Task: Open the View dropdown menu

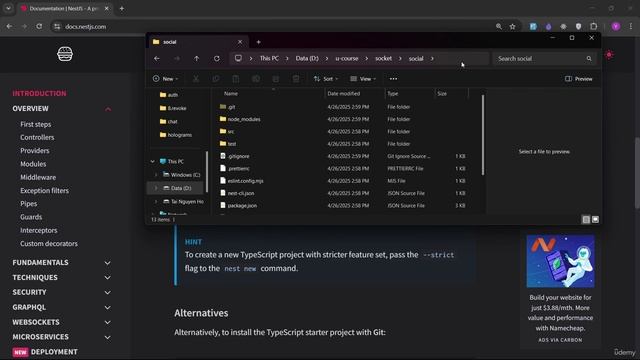Action: 363,79
